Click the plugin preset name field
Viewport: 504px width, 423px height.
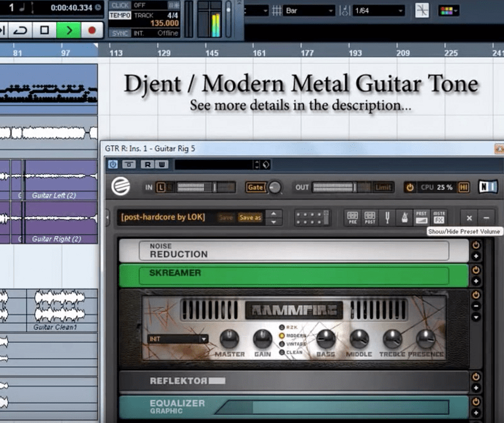(214, 164)
